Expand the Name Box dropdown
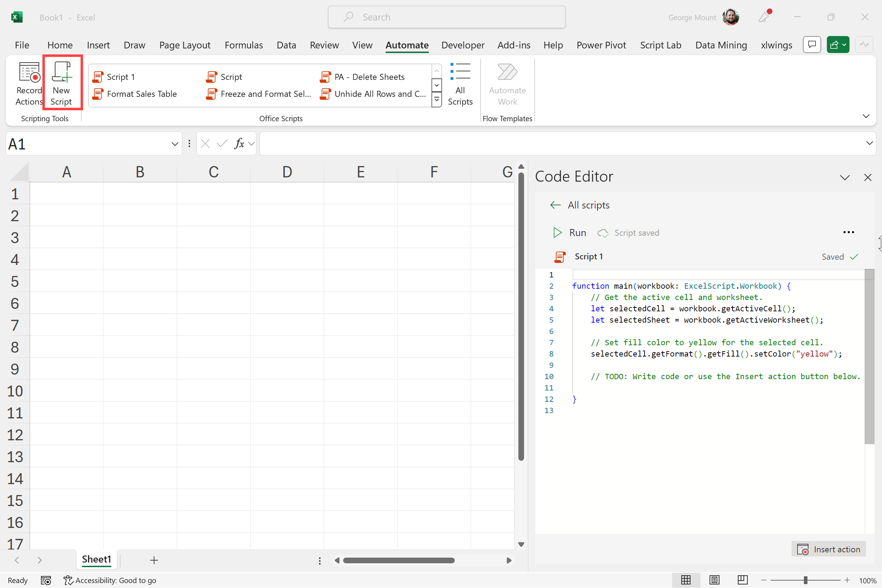 pyautogui.click(x=175, y=144)
